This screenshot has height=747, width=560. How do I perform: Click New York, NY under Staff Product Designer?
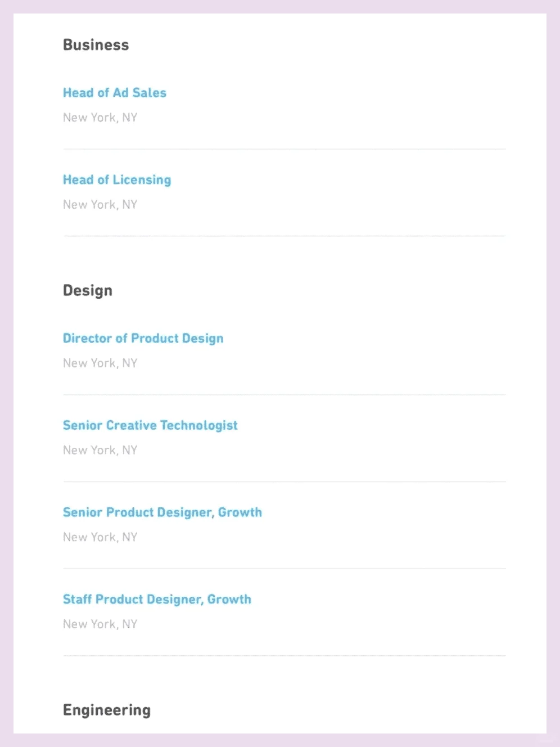tap(100, 624)
